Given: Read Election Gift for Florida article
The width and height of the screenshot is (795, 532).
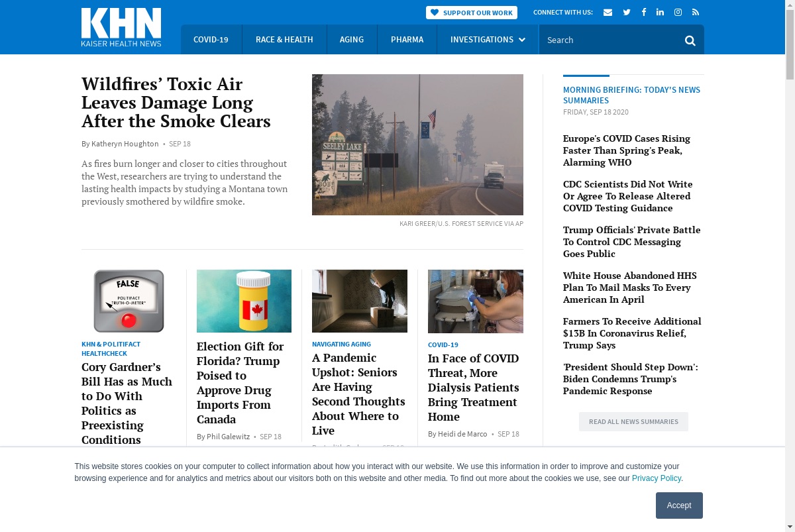Looking at the screenshot, I should point(240,383).
